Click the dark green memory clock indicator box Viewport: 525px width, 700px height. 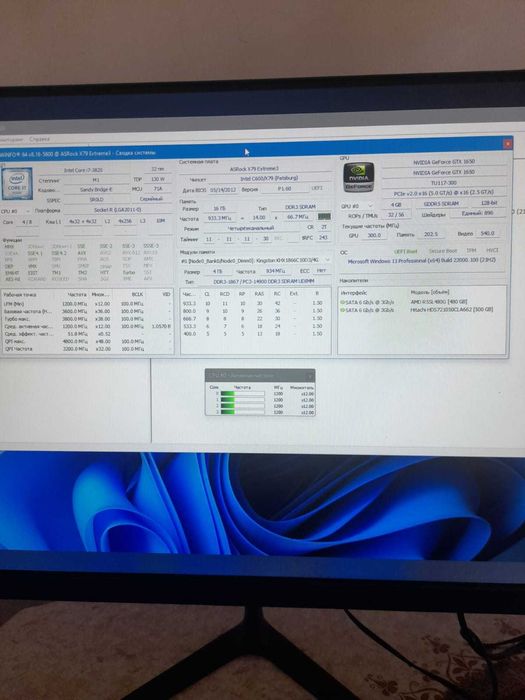pyautogui.click(x=324, y=217)
